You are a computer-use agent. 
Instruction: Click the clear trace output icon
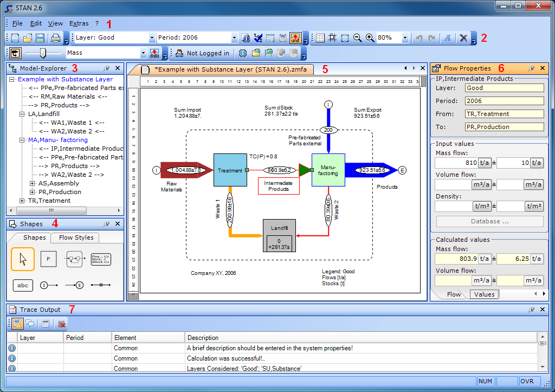tap(62, 324)
